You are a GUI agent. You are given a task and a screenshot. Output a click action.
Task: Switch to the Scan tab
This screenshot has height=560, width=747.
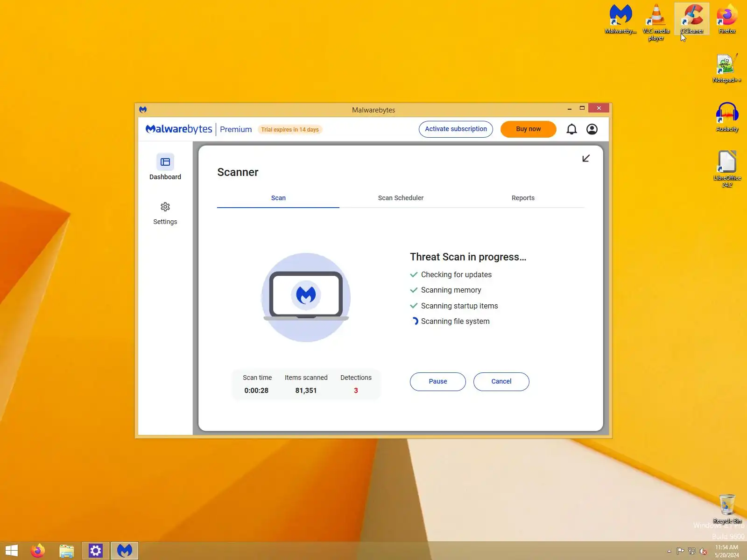click(x=278, y=198)
